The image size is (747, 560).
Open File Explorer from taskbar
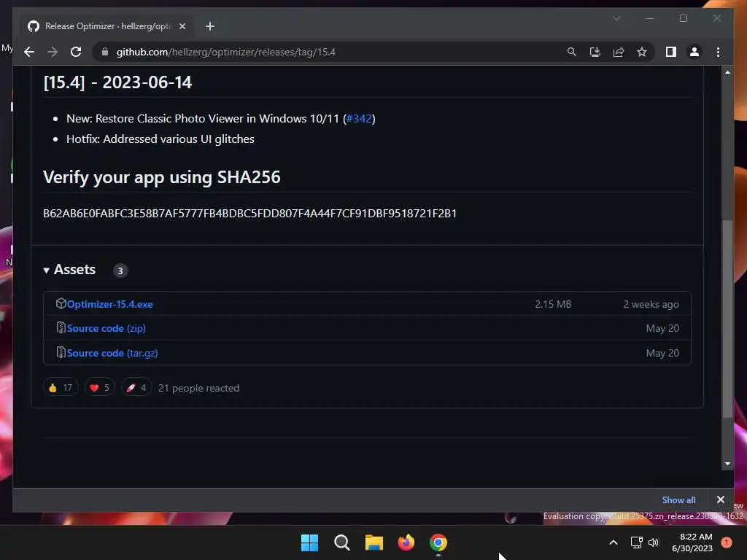pyautogui.click(x=374, y=542)
